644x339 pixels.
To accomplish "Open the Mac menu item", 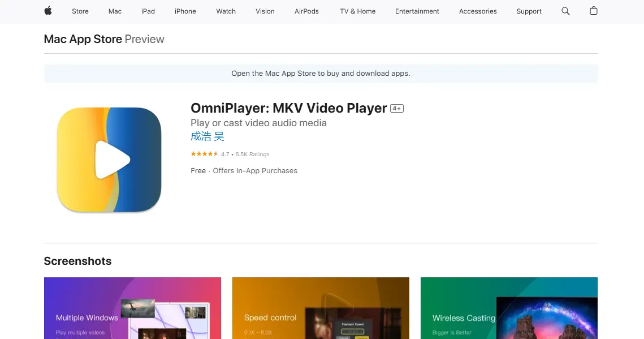I will point(115,11).
